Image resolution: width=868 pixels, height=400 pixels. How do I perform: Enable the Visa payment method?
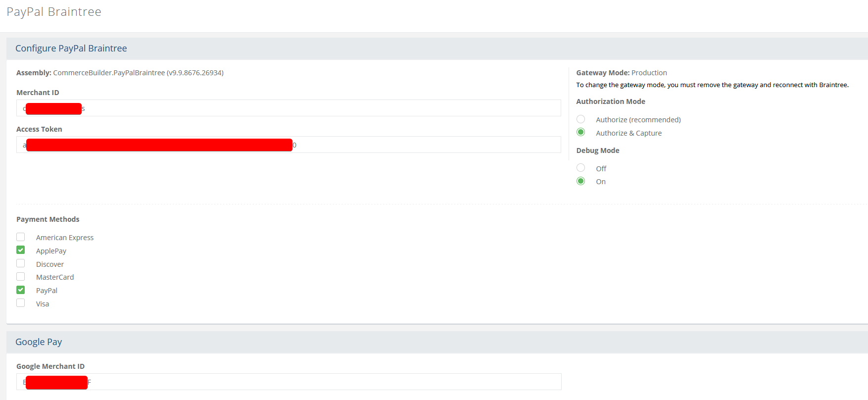pos(21,303)
